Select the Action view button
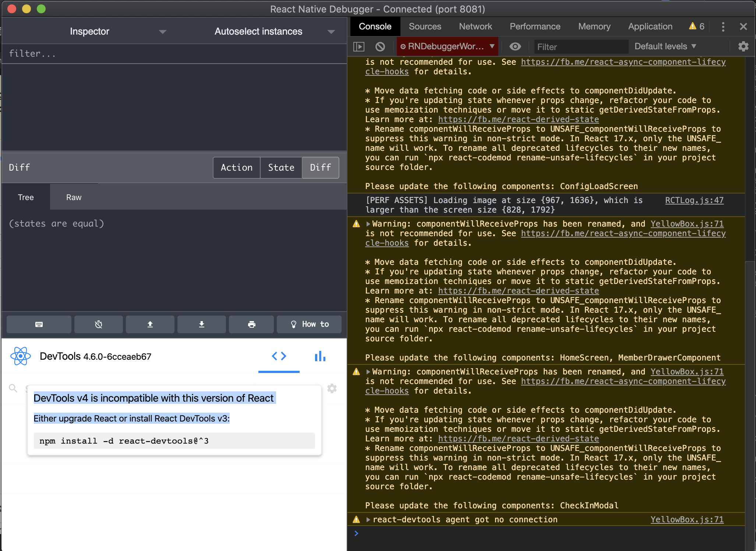This screenshot has height=551, width=756. coord(236,168)
